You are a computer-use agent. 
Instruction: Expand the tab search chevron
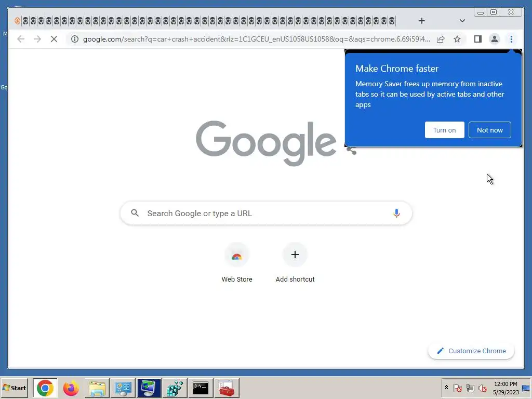462,21
